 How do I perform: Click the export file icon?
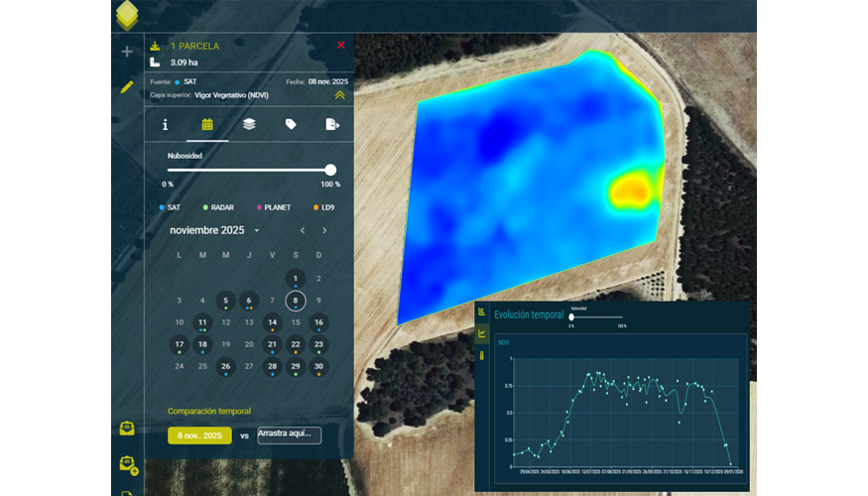pos(332,124)
